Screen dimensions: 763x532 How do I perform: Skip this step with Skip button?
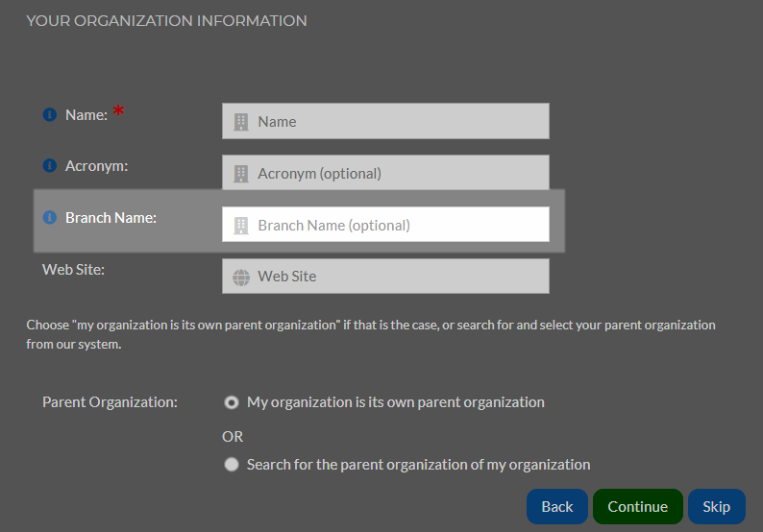coord(717,507)
